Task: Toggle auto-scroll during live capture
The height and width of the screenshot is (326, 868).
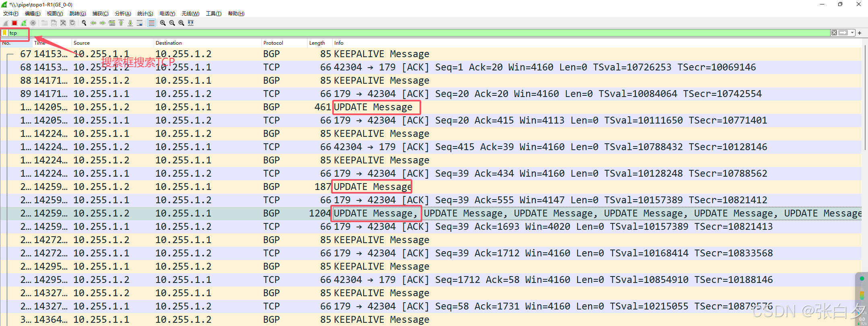Action: (140, 23)
